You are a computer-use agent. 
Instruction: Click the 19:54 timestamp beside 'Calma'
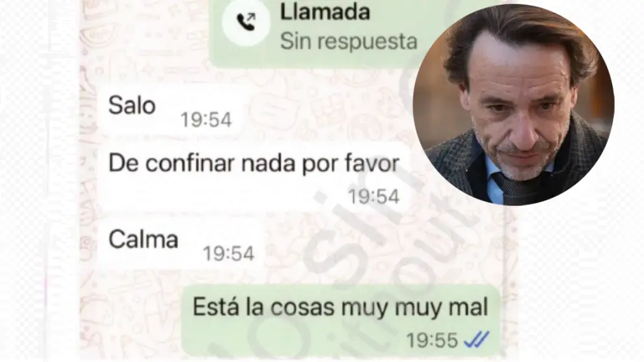tap(229, 253)
